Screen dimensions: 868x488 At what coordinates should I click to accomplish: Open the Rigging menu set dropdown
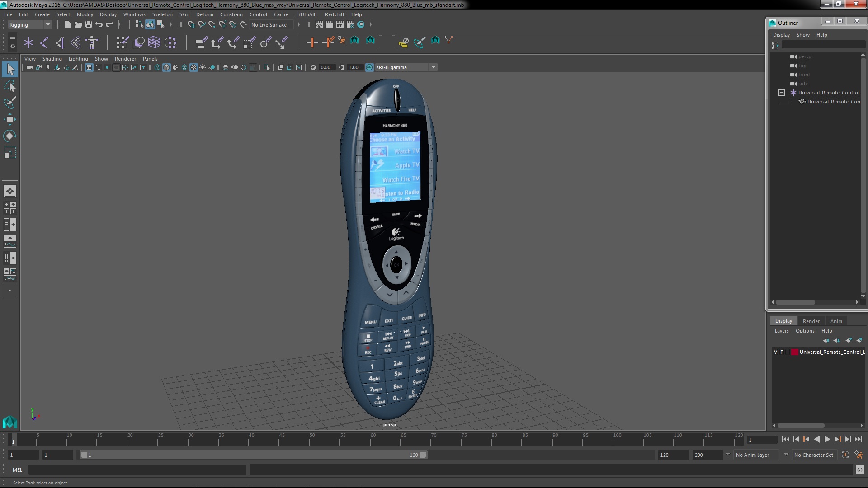coord(30,25)
